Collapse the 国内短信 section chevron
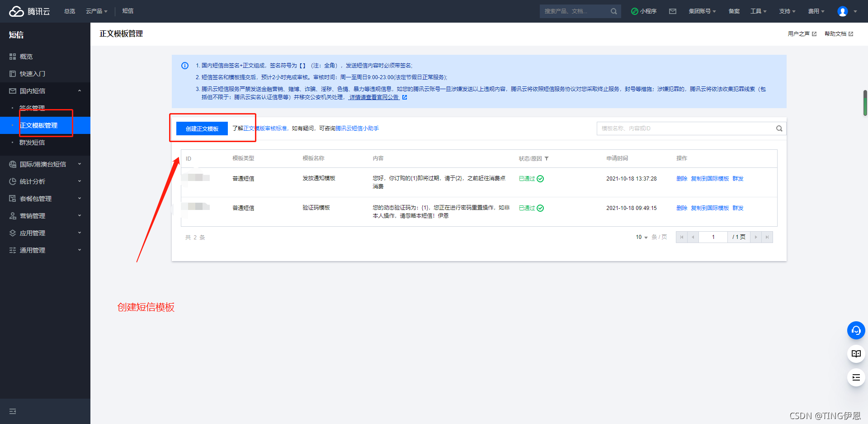 click(x=80, y=91)
